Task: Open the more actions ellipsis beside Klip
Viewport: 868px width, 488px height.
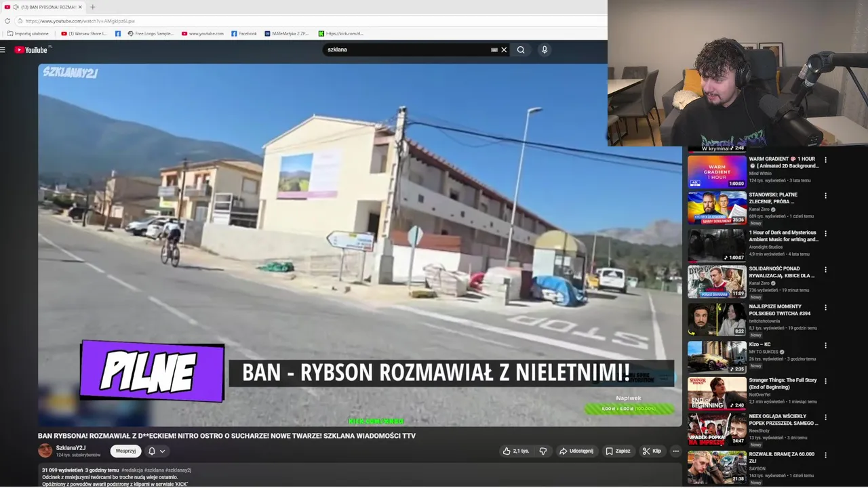Action: pyautogui.click(x=675, y=451)
